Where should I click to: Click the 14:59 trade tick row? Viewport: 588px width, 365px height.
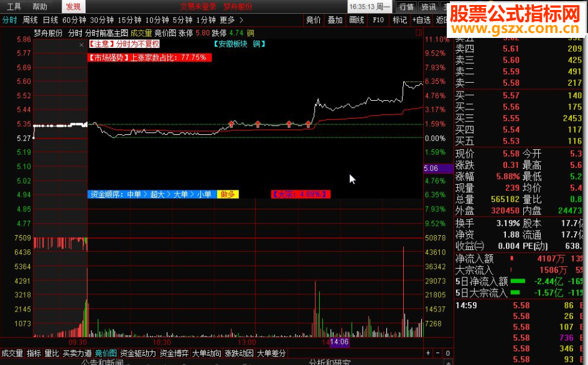[x=519, y=305]
